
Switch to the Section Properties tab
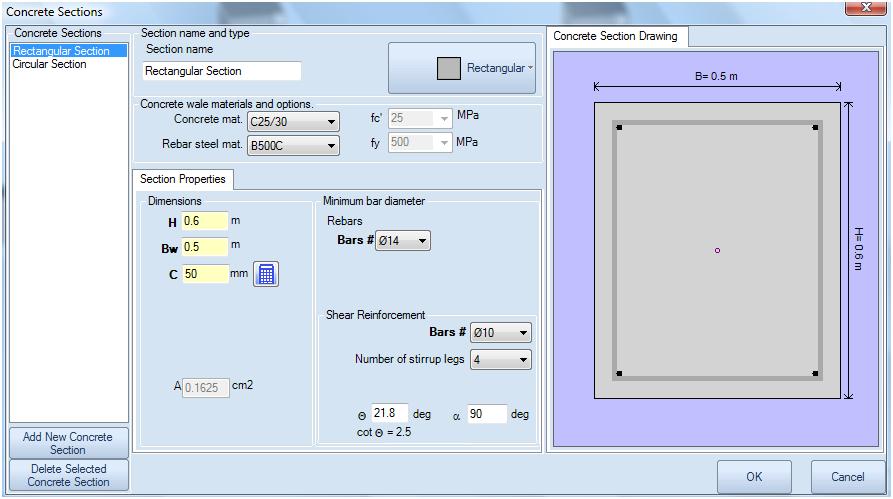pos(183,179)
